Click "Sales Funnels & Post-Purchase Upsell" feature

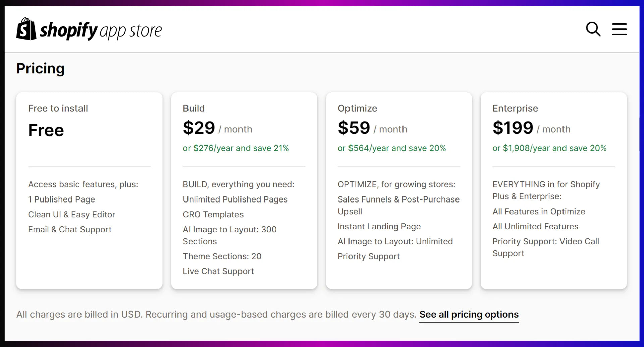(x=399, y=206)
